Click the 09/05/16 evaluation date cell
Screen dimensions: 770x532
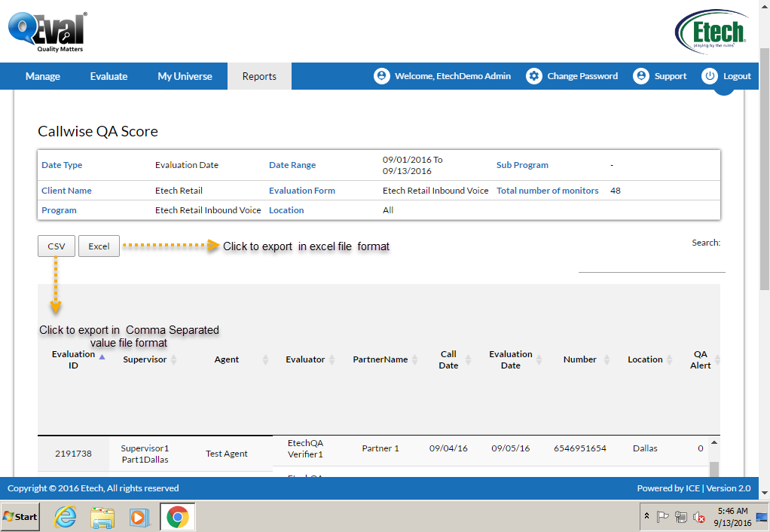pyautogui.click(x=511, y=448)
